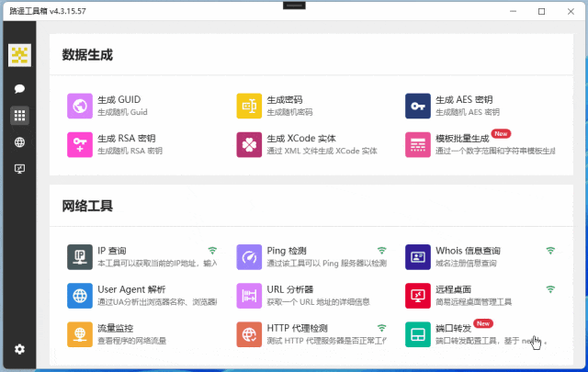Click the 远程桌面 title text

[453, 289]
